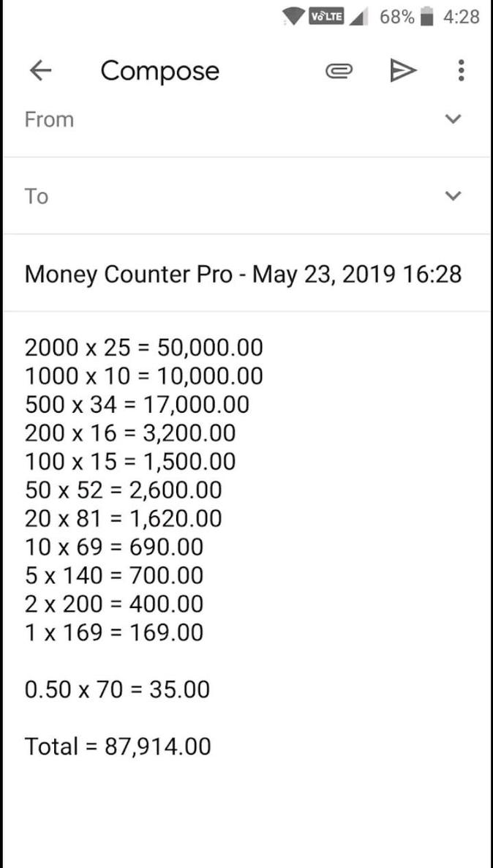Click the To recipient field
This screenshot has width=493, height=868.
coord(219,196)
